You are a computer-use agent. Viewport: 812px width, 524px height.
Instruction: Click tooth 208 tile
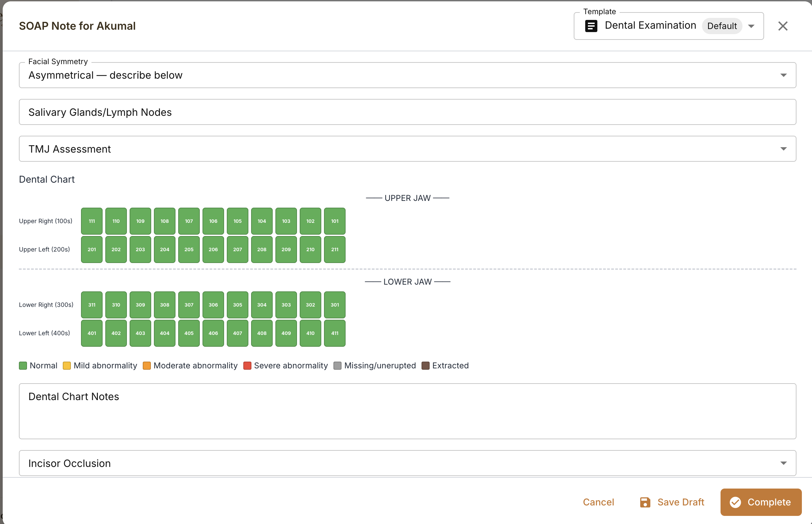262,250
